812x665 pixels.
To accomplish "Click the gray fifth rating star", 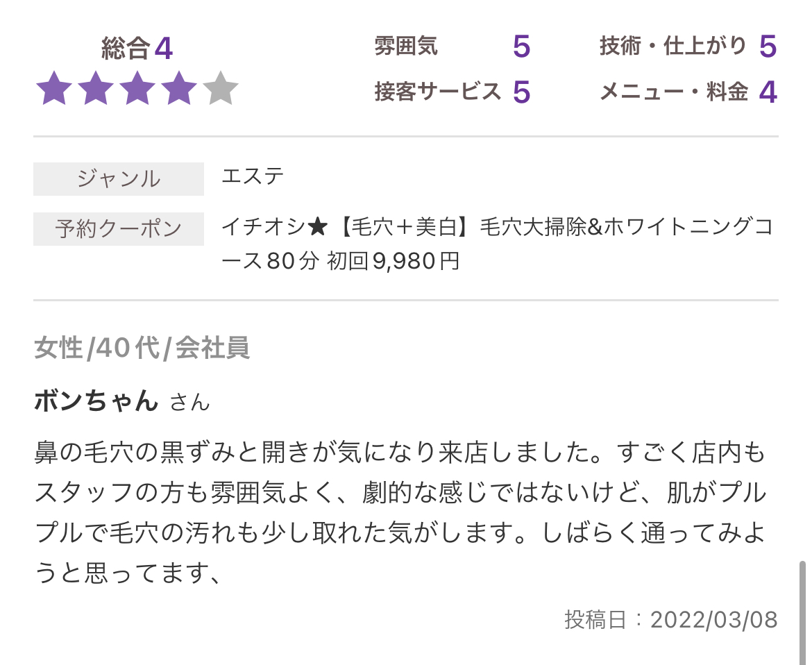I will click(x=221, y=88).
